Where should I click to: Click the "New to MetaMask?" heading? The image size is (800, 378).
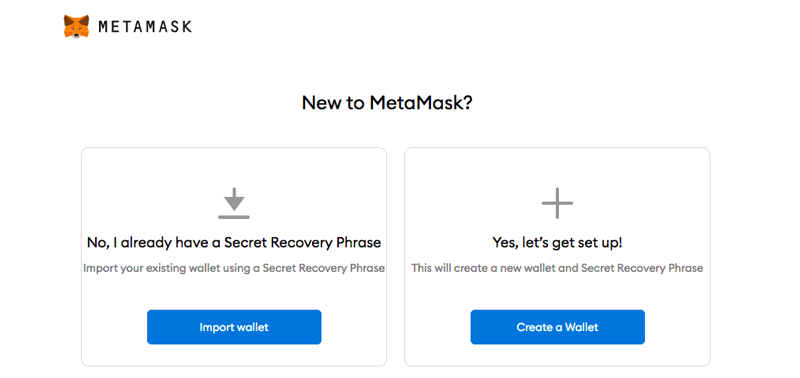387,103
